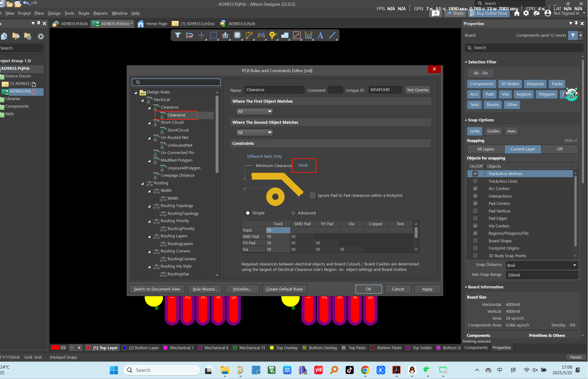Select the Advanced radio button
The image size is (588, 379).
pyautogui.click(x=293, y=213)
